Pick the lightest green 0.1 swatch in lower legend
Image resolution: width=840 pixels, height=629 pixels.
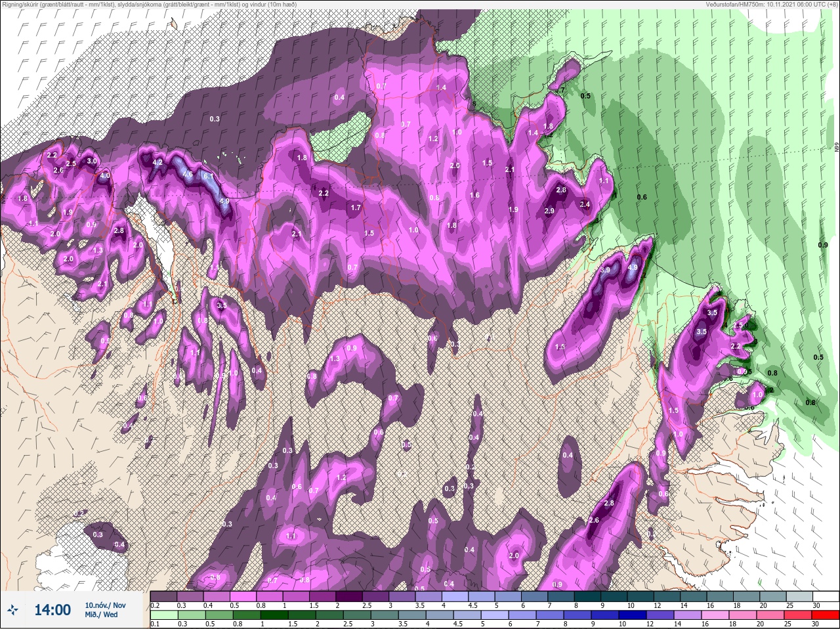pos(163,615)
